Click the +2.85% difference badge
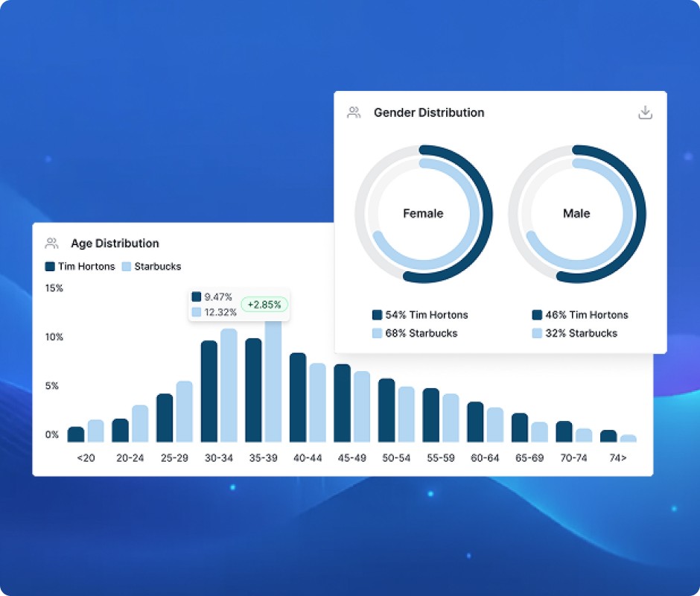Image resolution: width=700 pixels, height=596 pixels. (264, 305)
